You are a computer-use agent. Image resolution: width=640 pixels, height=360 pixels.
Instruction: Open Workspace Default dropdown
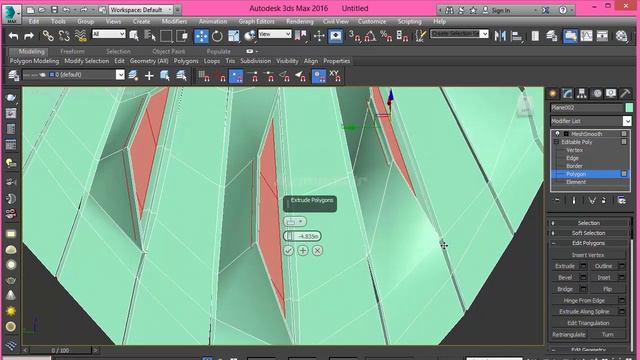(141, 9)
